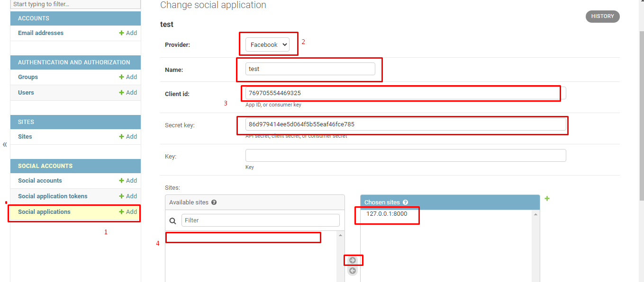Click the green plus next to Chosen sites
Screen dimensions: 644x282
tap(547, 199)
